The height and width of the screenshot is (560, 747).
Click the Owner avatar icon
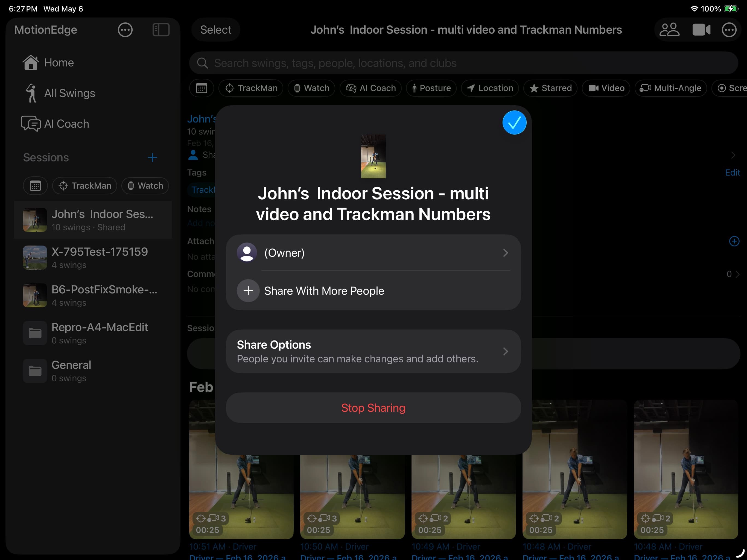(x=247, y=253)
